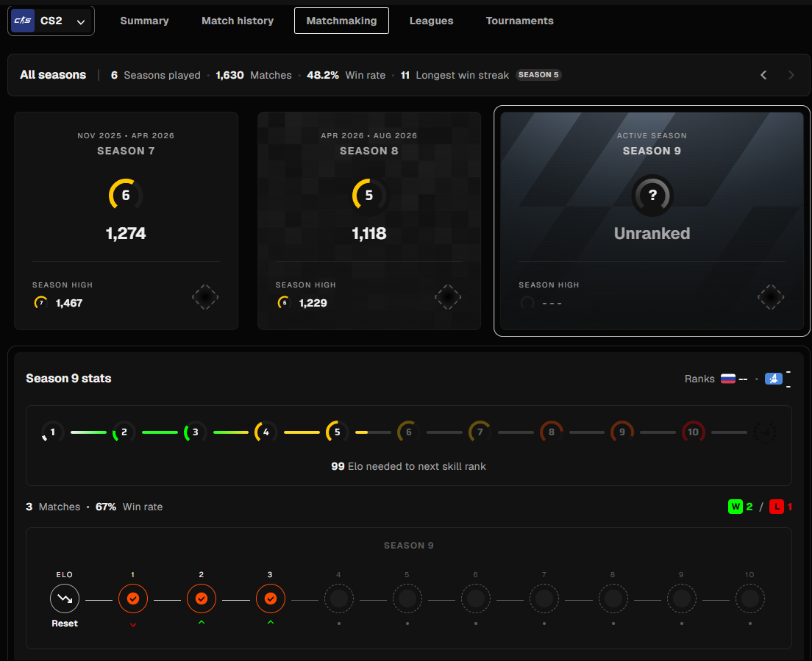The image size is (812, 661).
Task: Click the SEASON 5 badge
Action: pyautogui.click(x=538, y=75)
